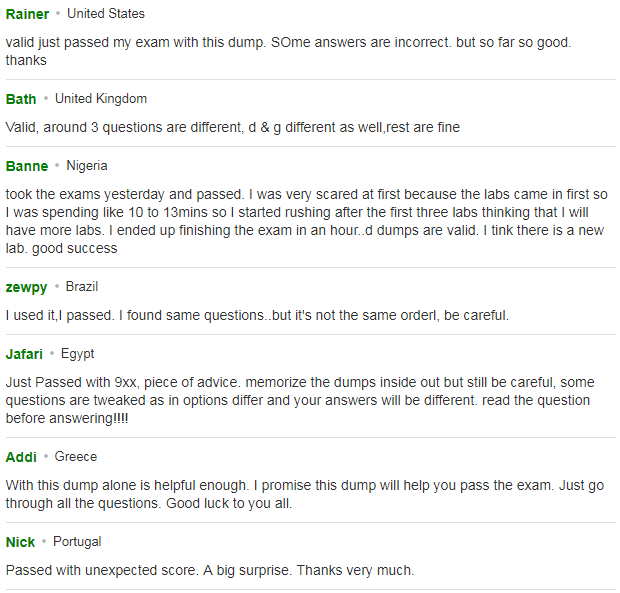Select the Nigeria location text

click(x=87, y=166)
